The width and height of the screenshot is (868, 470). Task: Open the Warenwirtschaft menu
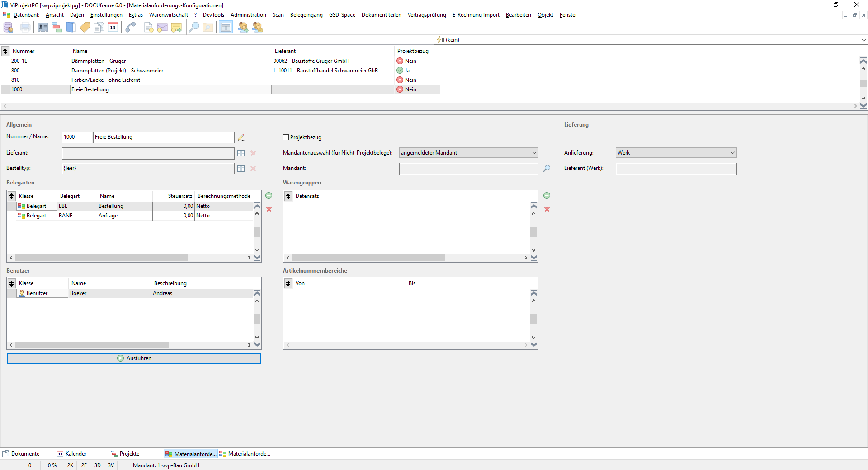[169, 15]
